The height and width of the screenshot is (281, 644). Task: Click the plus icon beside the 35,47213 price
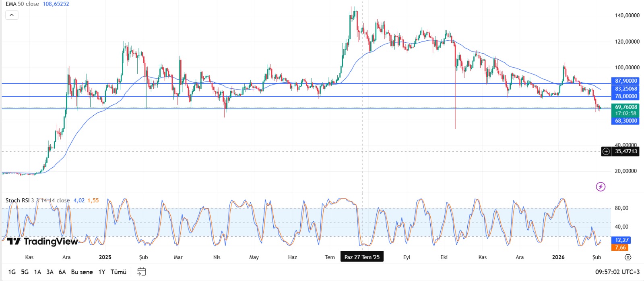point(606,152)
